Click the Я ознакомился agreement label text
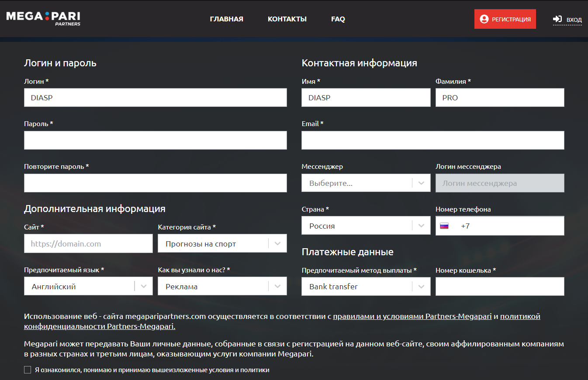 pos(152,370)
